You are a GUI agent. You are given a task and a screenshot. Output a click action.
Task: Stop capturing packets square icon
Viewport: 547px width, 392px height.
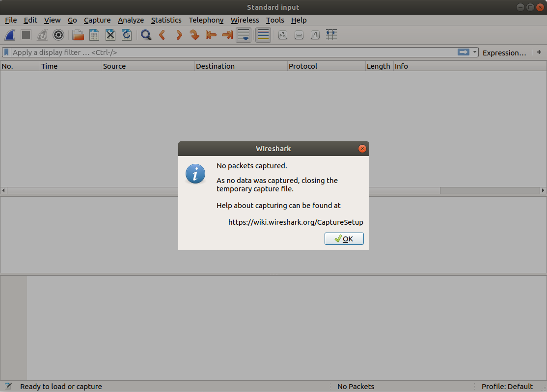(x=26, y=35)
